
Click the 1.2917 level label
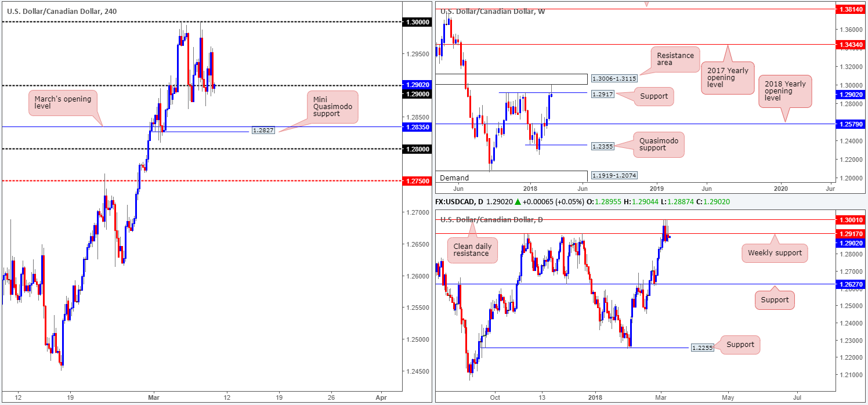coord(602,93)
